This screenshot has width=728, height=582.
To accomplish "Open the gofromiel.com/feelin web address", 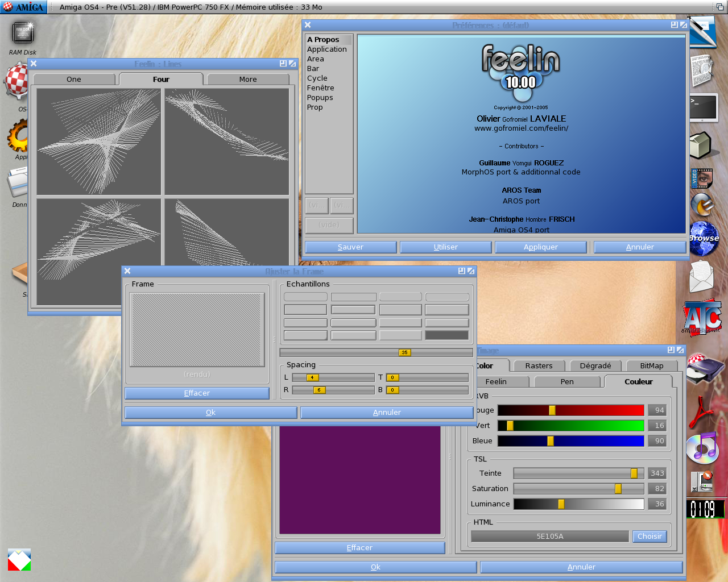I will (522, 128).
